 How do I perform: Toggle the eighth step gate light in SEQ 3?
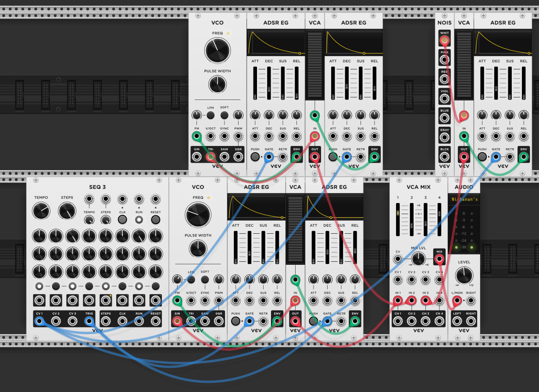[155, 286]
